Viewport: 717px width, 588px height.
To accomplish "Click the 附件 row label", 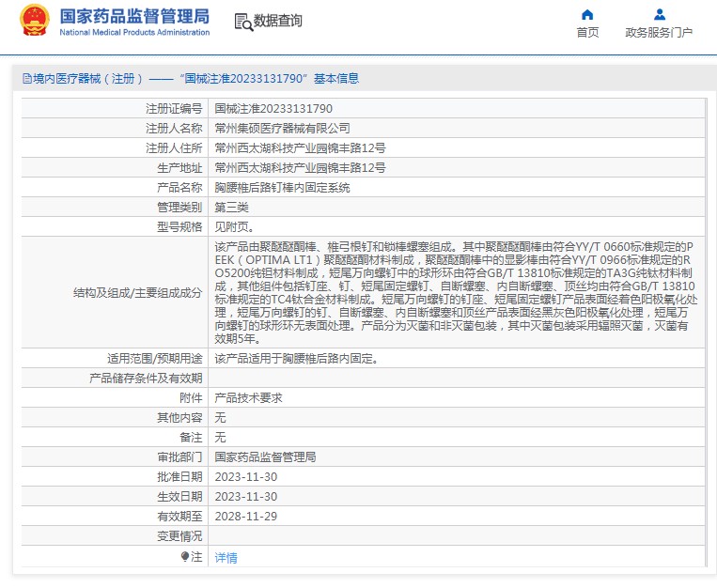I will [191, 397].
